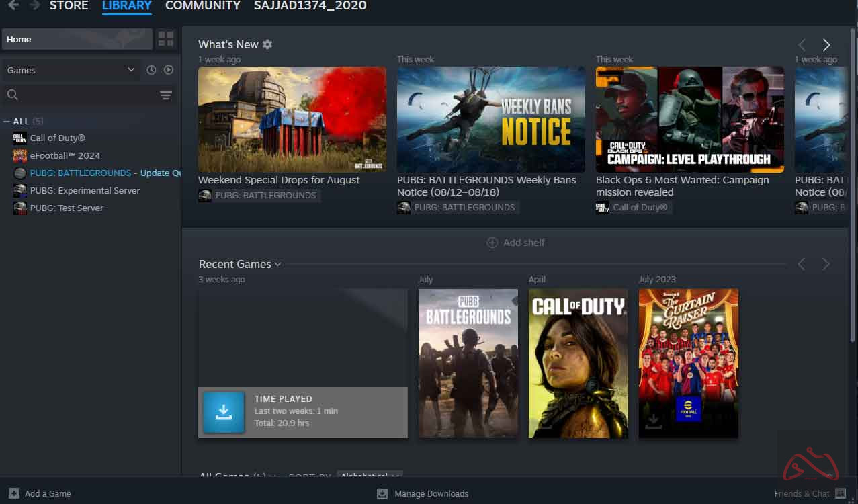Select eFootball 2024 in games list
This screenshot has height=504, width=858.
(65, 155)
